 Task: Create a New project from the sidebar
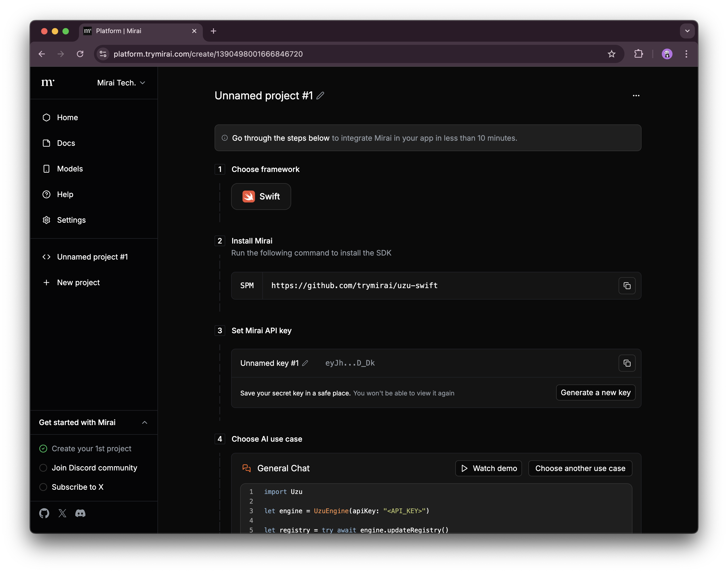78,282
